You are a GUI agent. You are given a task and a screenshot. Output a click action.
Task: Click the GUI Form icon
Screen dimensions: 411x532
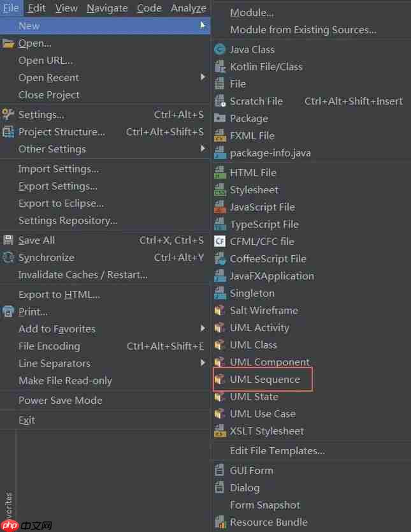pos(220,471)
